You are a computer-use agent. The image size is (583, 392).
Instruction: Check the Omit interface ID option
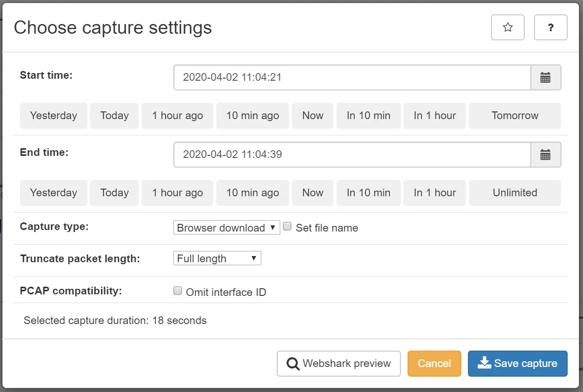(178, 291)
